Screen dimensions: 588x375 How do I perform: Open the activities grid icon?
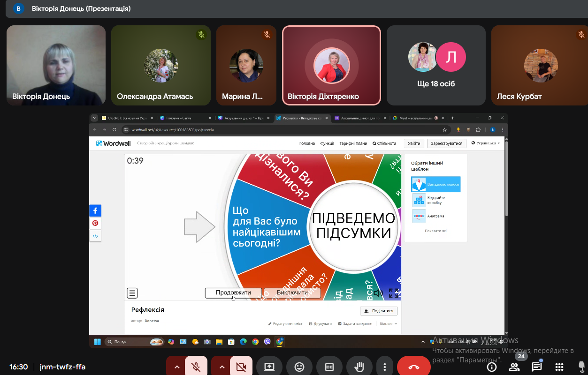coord(559,367)
